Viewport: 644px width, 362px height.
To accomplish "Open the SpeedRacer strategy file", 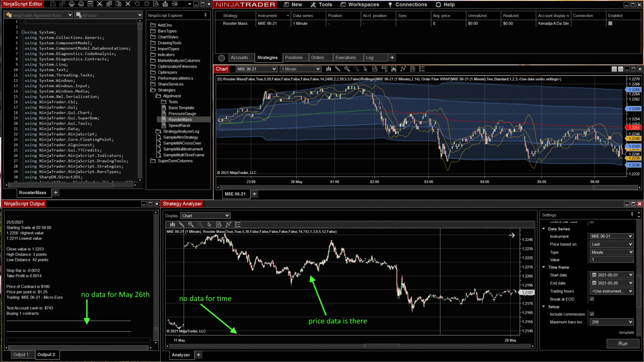I will pyautogui.click(x=179, y=125).
